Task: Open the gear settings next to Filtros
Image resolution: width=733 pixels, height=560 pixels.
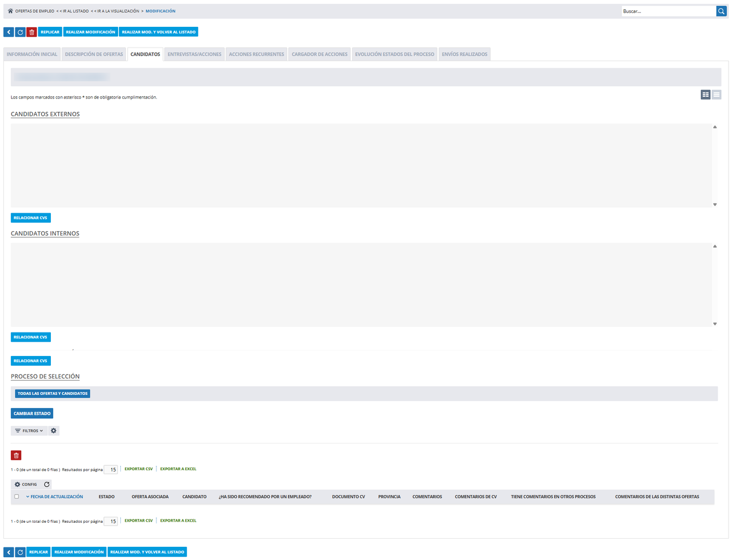Action: tap(54, 431)
